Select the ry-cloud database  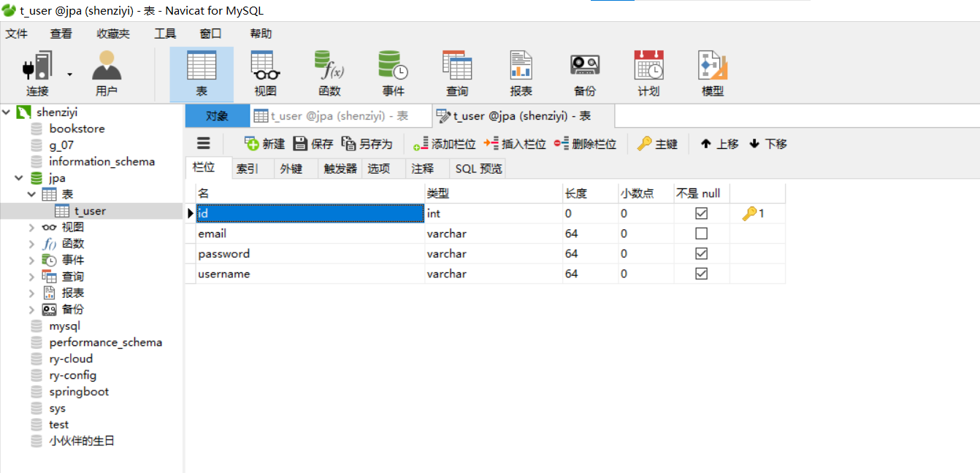71,358
